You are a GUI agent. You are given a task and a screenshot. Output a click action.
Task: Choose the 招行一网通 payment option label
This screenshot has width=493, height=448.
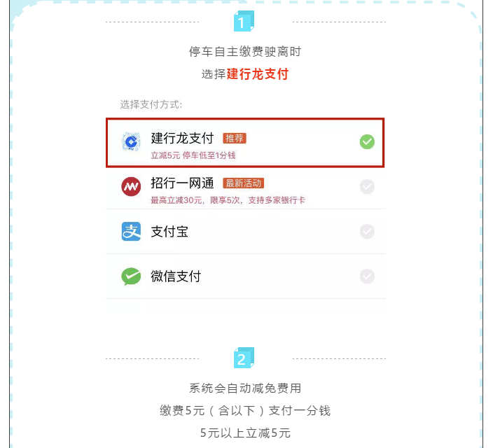coord(182,183)
